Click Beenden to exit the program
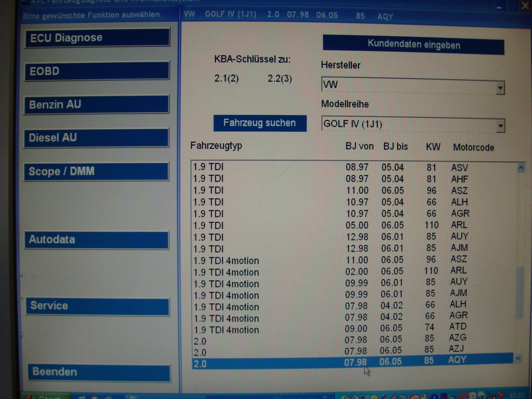 (99, 372)
